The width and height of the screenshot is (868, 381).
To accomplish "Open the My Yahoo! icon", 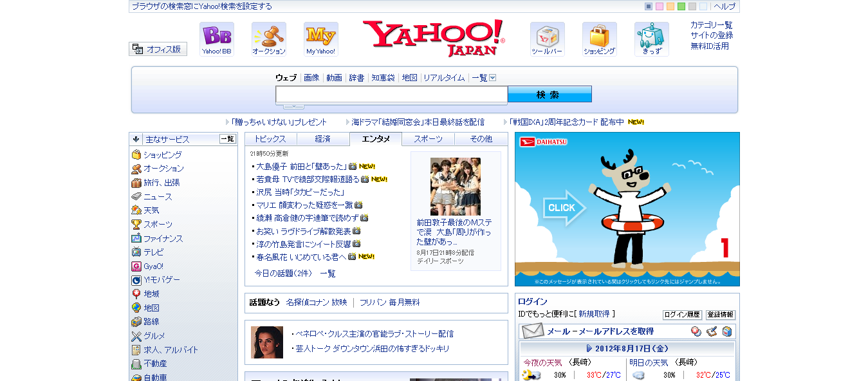I will (321, 39).
